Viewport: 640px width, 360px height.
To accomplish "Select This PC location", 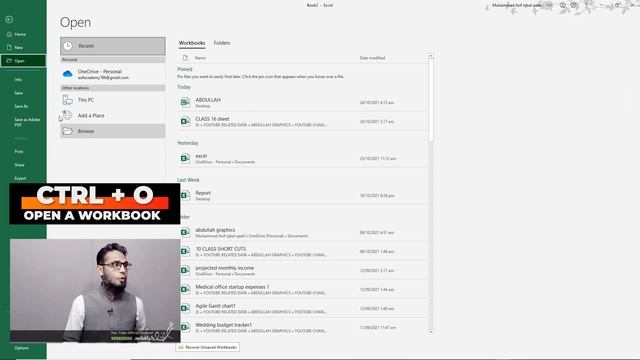I will coord(113,100).
